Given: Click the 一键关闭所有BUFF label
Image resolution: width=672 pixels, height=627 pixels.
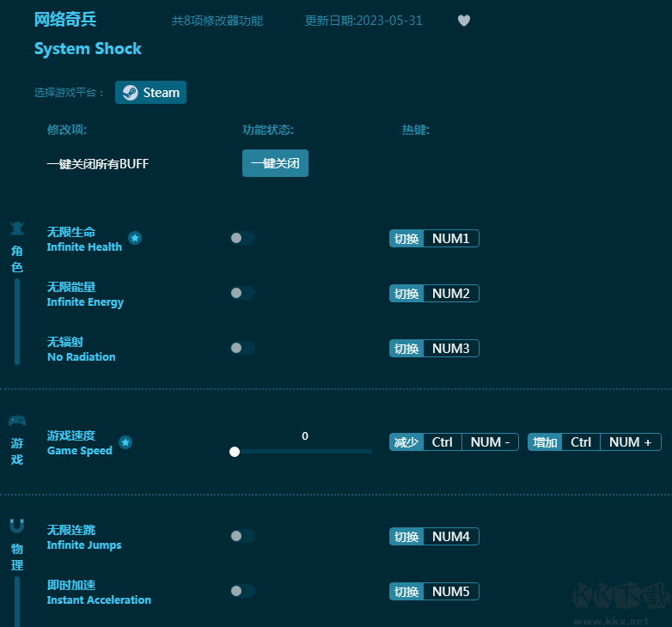Looking at the screenshot, I should (x=98, y=163).
